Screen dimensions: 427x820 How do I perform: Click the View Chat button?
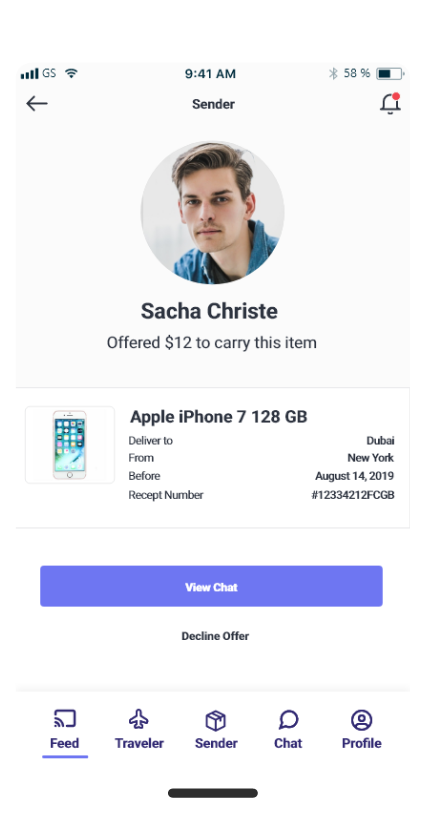tap(211, 586)
